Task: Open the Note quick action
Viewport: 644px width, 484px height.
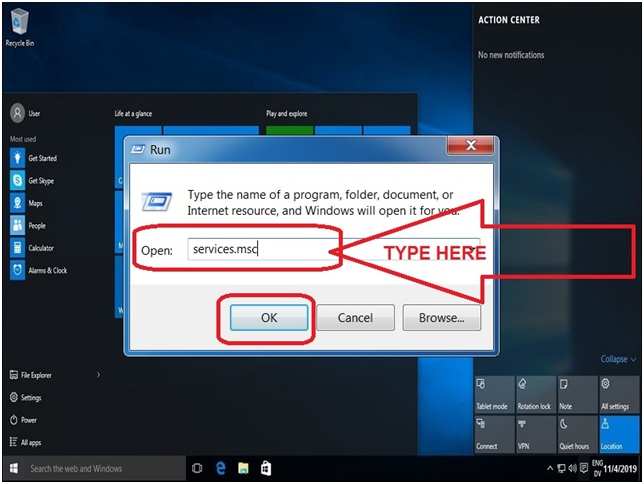Action: tap(577, 394)
